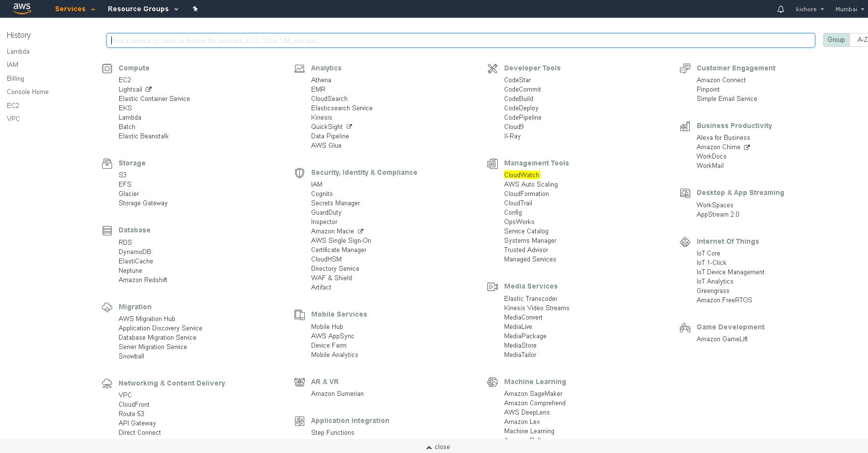Open Billing from History sidebar

pyautogui.click(x=15, y=79)
